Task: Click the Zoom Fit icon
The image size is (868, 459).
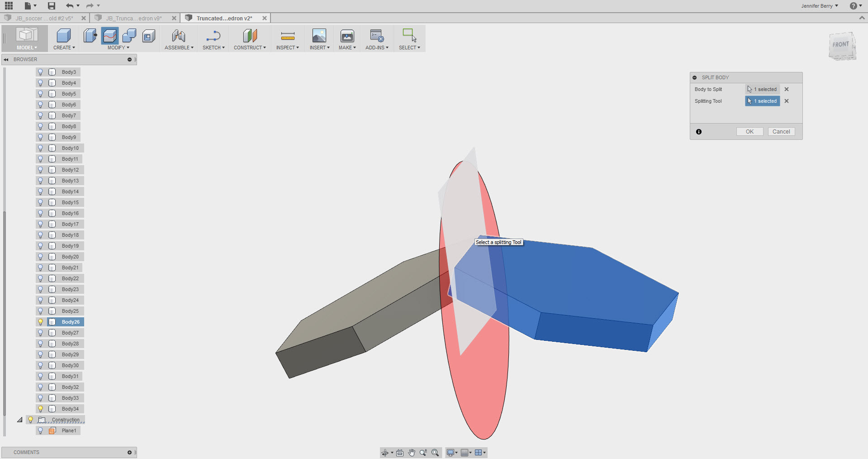Action: 436,452
